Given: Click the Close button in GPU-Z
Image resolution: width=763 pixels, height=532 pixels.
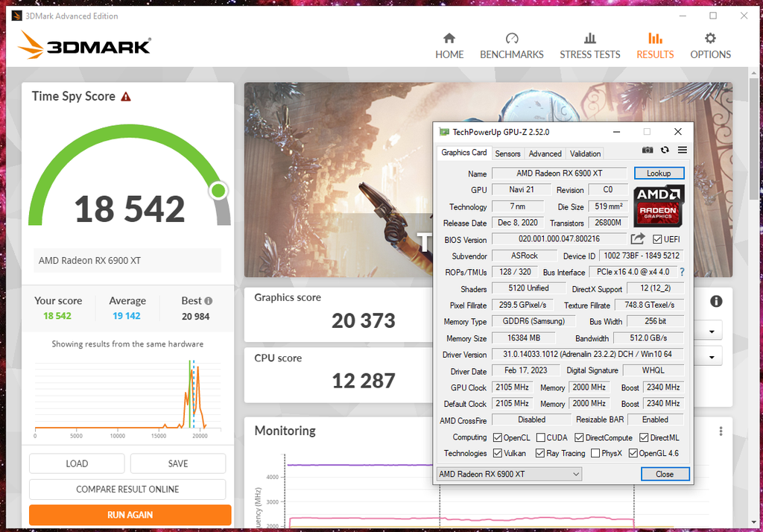Looking at the screenshot, I should [x=665, y=474].
